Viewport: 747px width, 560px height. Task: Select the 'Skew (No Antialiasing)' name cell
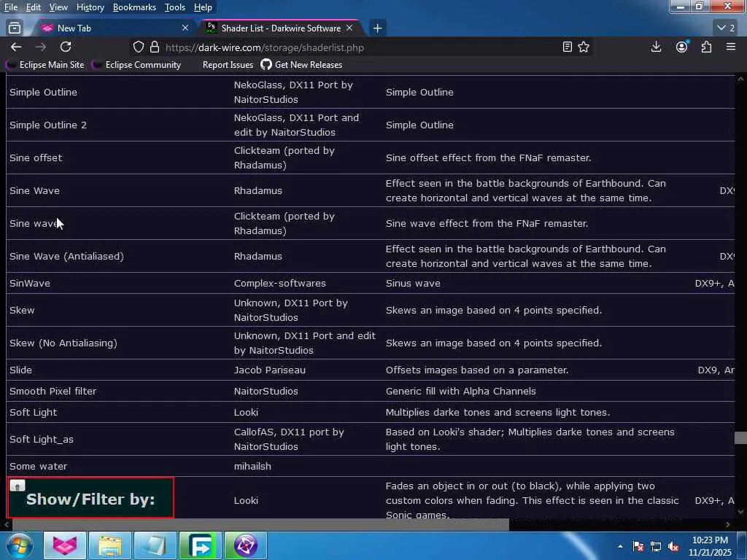click(63, 343)
